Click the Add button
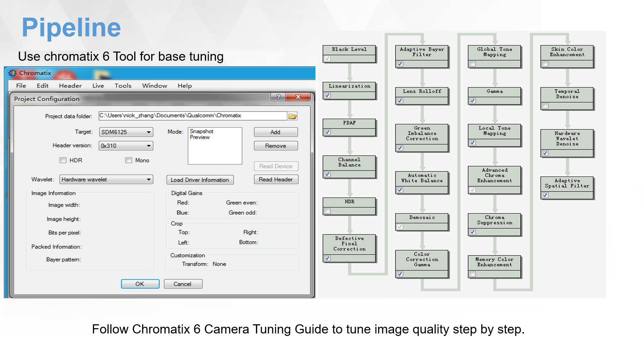The height and width of the screenshot is (337, 644). (x=276, y=132)
